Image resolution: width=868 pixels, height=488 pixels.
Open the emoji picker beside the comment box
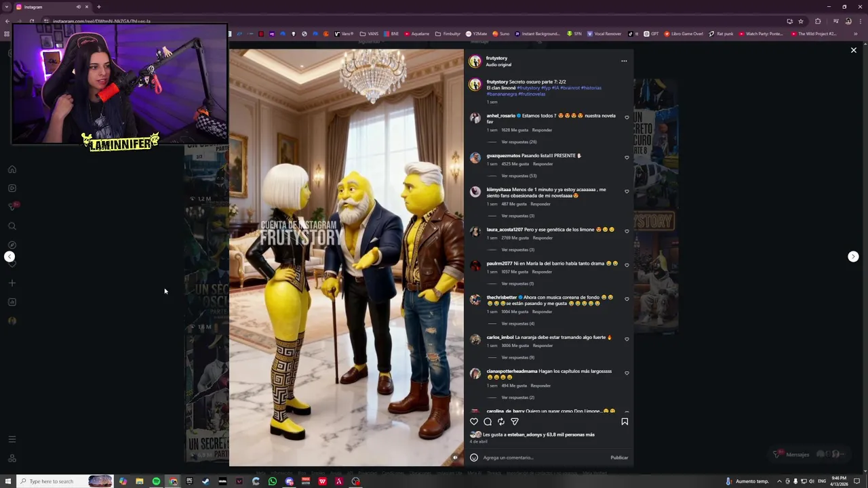[474, 457]
